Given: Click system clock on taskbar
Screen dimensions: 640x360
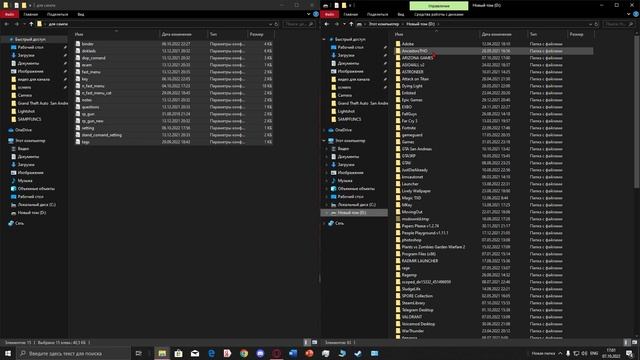Looking at the screenshot, I should tap(611, 353).
